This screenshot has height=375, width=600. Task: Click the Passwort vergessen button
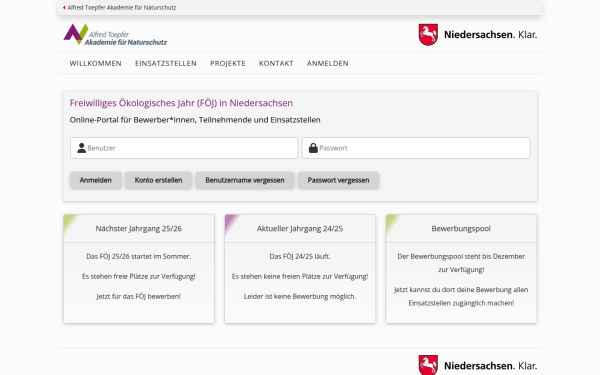338,180
